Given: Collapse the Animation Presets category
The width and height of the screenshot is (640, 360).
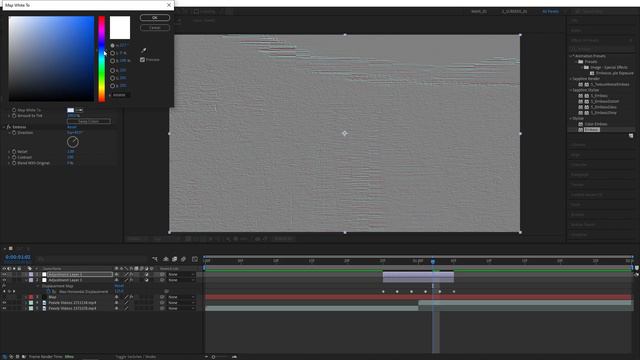Looking at the screenshot, I should [571, 56].
